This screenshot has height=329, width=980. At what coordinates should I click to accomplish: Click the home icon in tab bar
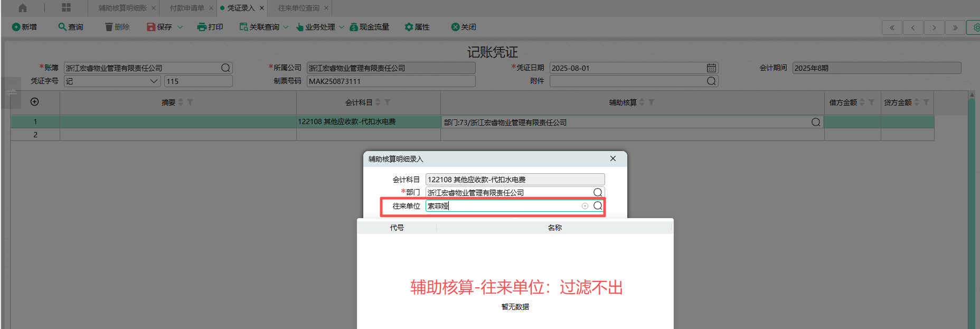pyautogui.click(x=23, y=8)
